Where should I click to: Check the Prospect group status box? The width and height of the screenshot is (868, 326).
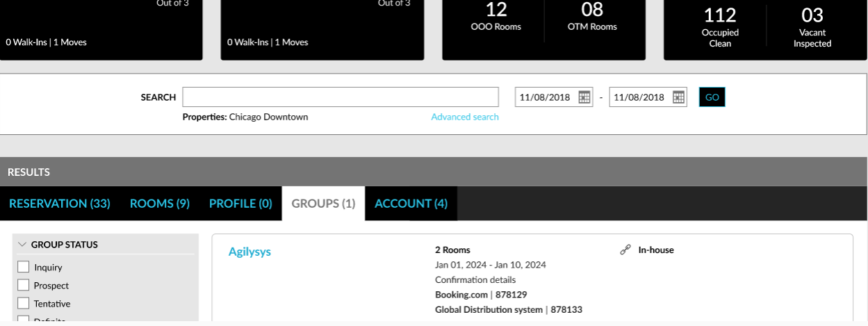point(24,285)
